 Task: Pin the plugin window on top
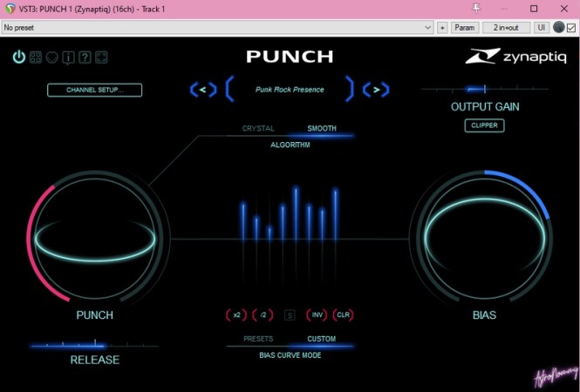pos(477,9)
